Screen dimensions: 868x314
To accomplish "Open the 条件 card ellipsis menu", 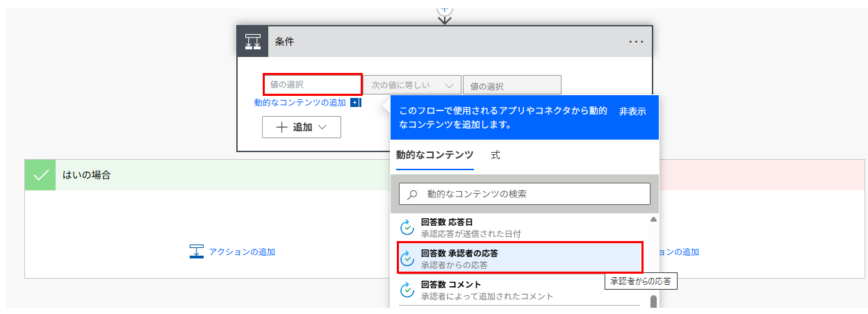I will point(636,42).
